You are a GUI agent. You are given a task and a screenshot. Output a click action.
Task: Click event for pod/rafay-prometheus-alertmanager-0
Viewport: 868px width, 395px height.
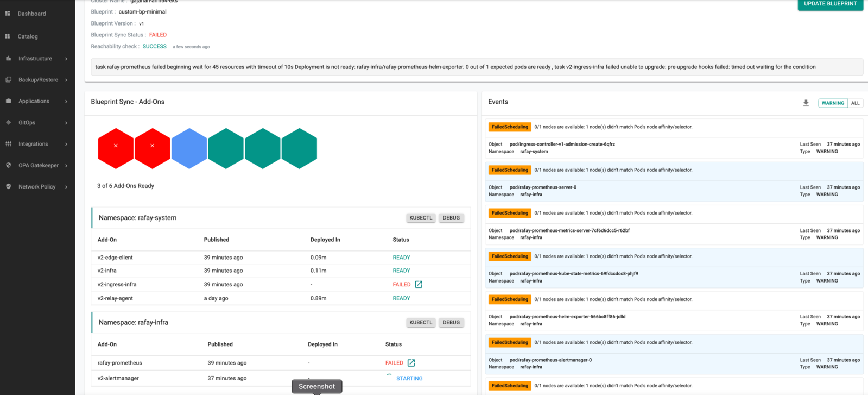674,355
